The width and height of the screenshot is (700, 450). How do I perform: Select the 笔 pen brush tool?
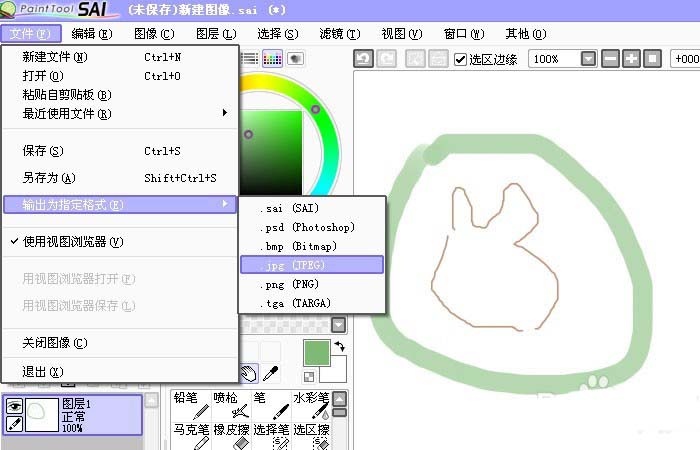[271, 405]
